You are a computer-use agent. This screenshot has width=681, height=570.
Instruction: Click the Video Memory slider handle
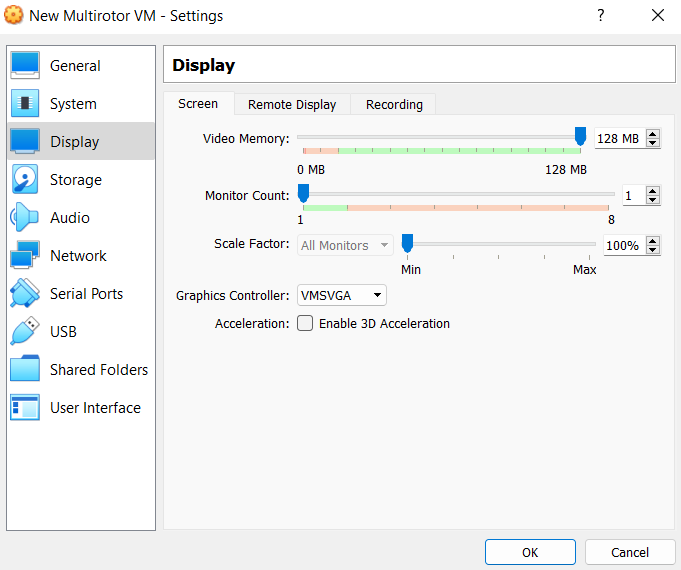point(580,136)
